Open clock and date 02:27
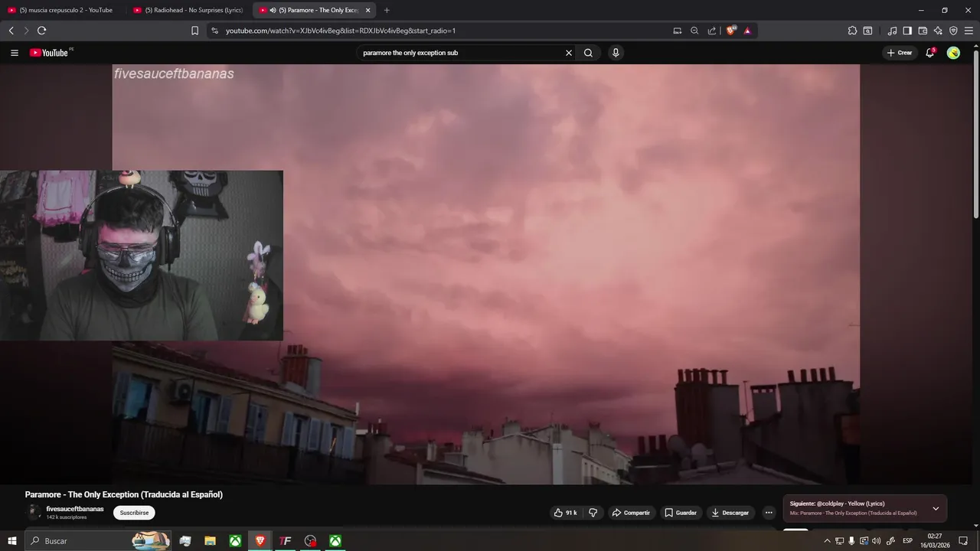Screen dimensions: 980x551 click(936, 541)
